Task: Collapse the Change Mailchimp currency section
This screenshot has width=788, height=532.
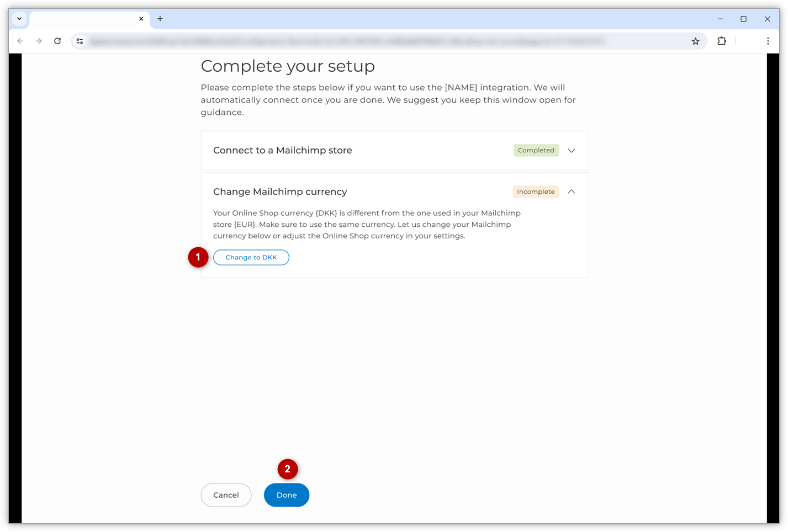Action: click(572, 191)
